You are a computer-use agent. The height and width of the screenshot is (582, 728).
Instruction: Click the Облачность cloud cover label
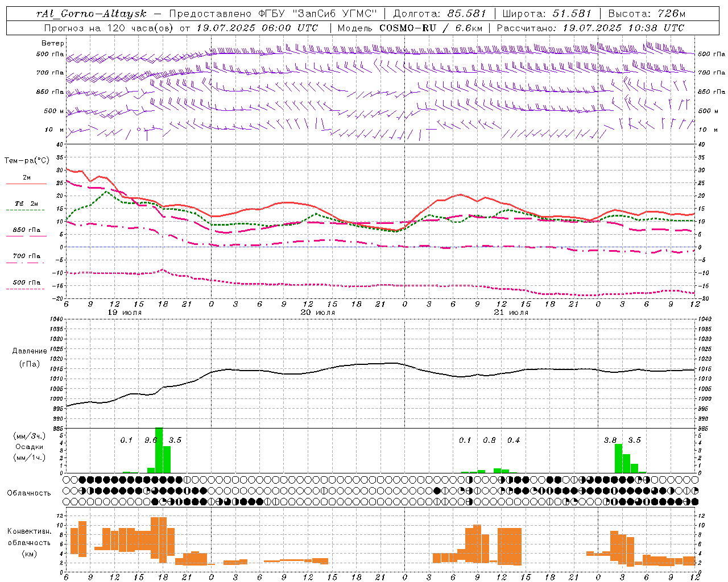click(x=29, y=493)
